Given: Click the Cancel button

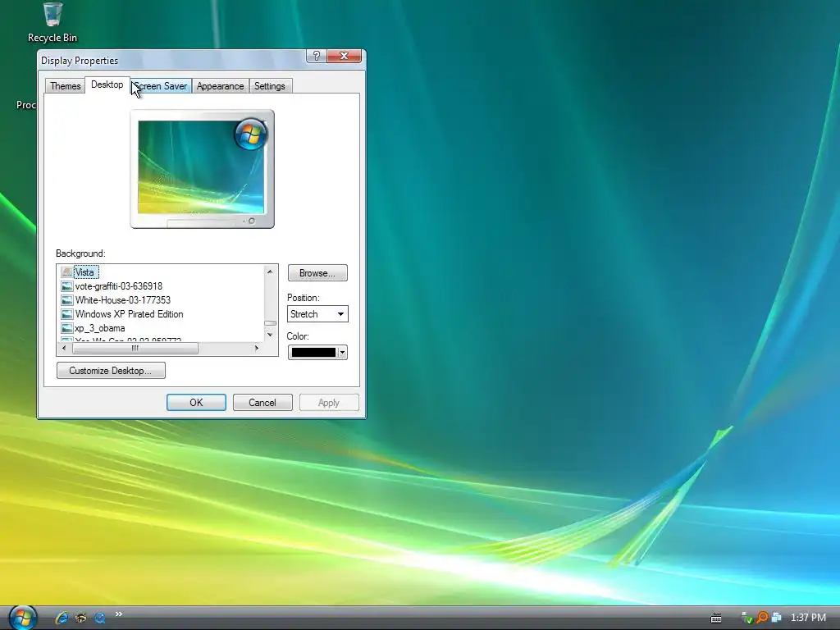Looking at the screenshot, I should click(x=262, y=402).
